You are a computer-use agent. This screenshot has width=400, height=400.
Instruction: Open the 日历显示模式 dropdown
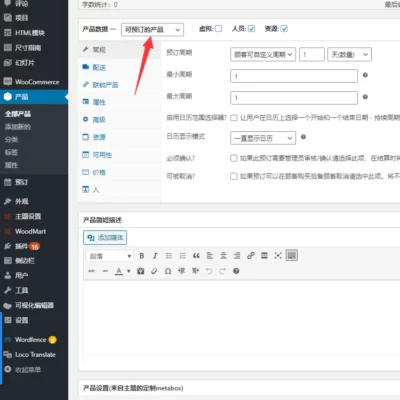263,138
